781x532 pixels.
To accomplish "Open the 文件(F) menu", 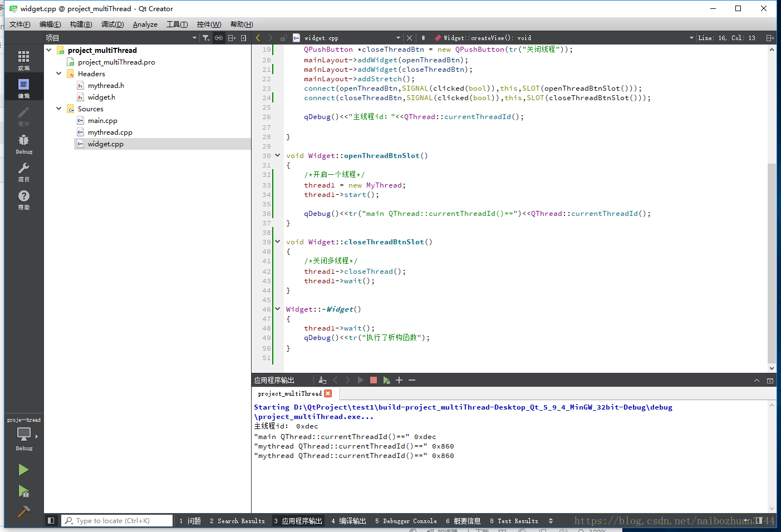I will tap(19, 24).
